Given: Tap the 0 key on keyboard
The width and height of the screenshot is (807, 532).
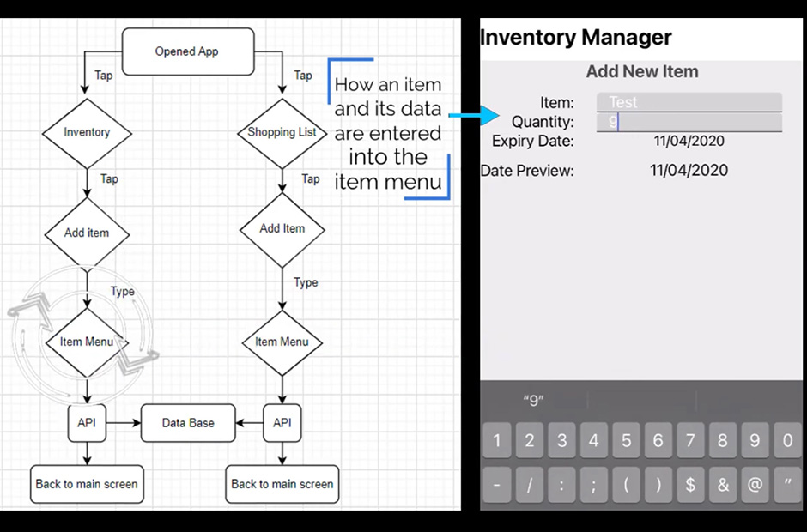Looking at the screenshot, I should point(787,441).
